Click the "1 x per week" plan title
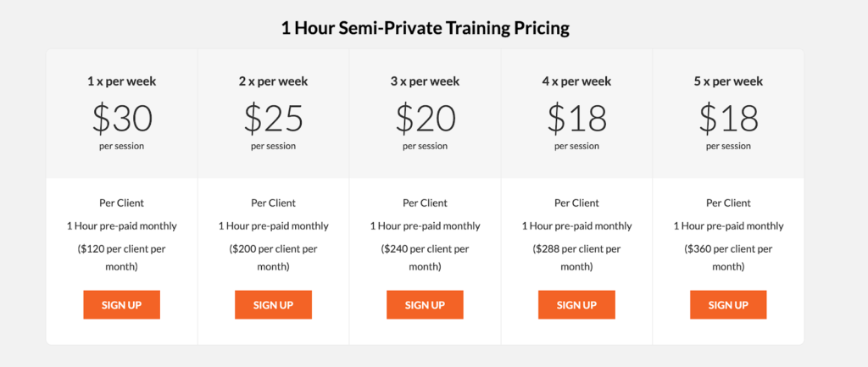This screenshot has height=367, width=868. click(121, 81)
